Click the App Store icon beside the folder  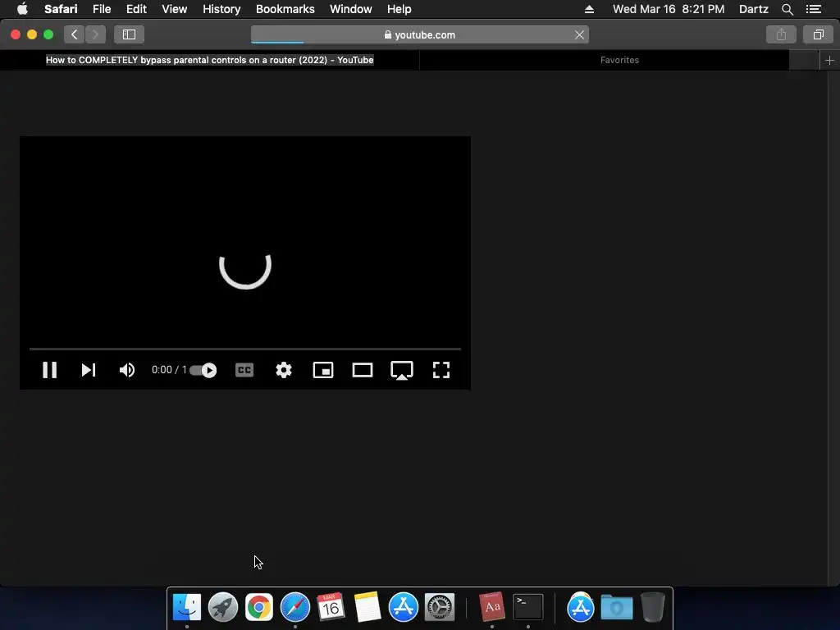[581, 608]
